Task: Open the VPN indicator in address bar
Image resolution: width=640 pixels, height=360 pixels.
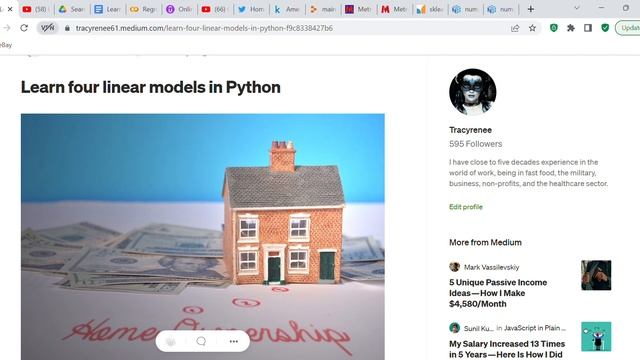Action: coord(47,28)
